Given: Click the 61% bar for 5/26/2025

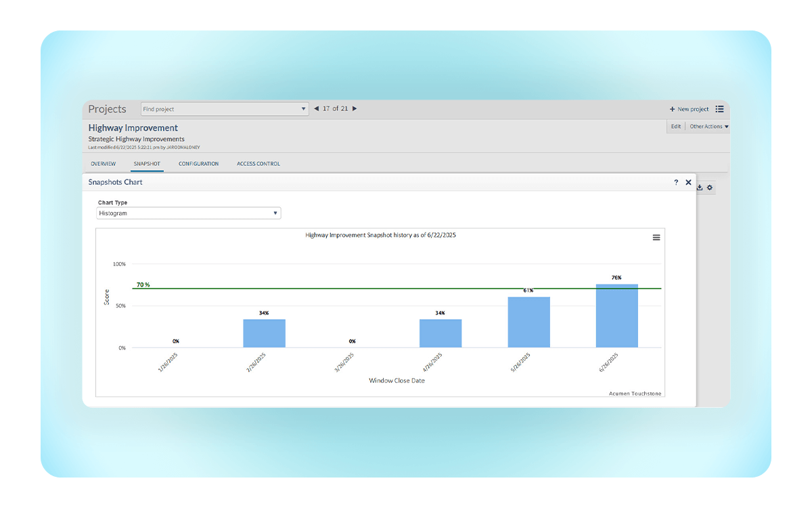Looking at the screenshot, I should (x=528, y=322).
